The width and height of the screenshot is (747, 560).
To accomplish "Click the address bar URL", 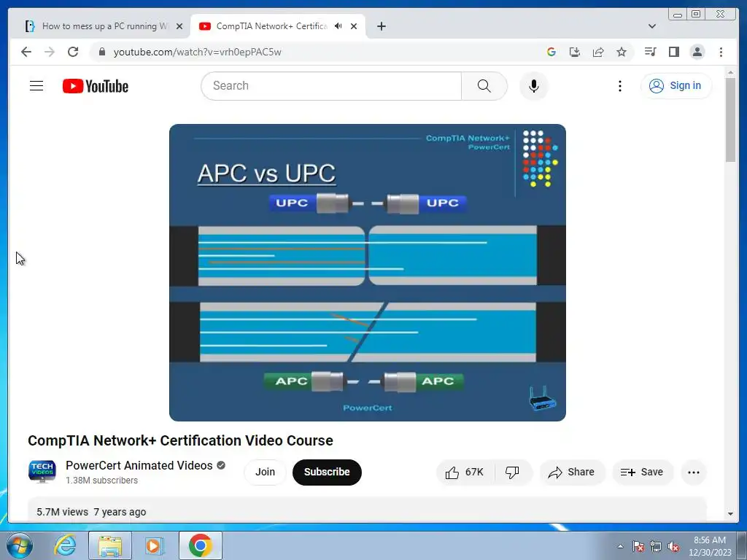I will (197, 52).
